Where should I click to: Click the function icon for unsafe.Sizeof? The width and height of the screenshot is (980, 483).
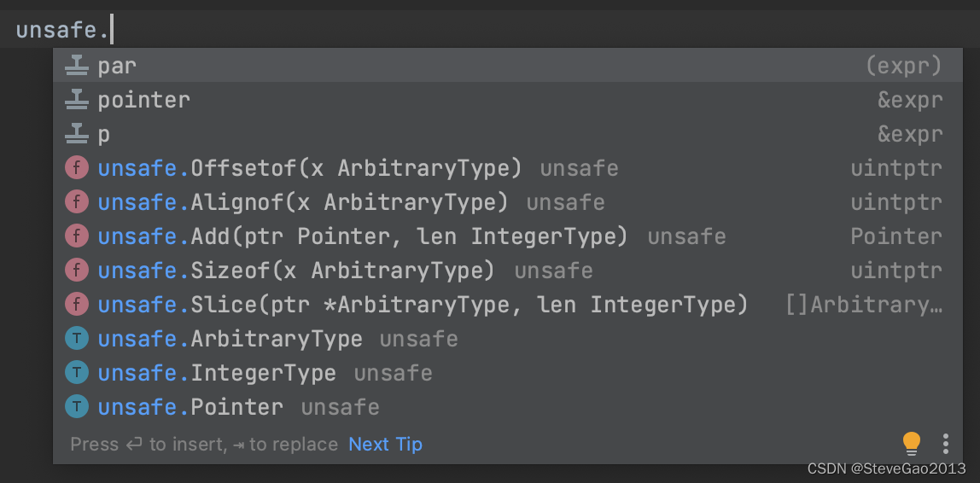[77, 271]
